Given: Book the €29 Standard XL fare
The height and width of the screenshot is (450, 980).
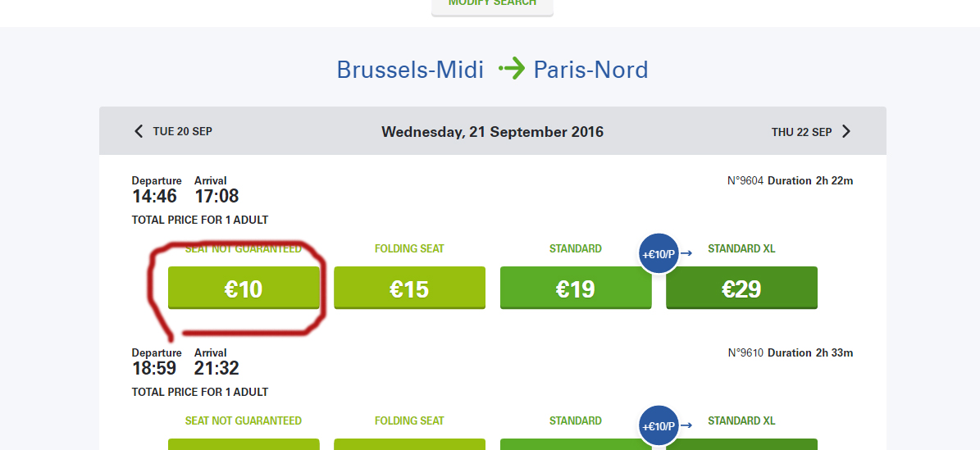Looking at the screenshot, I should pos(741,289).
